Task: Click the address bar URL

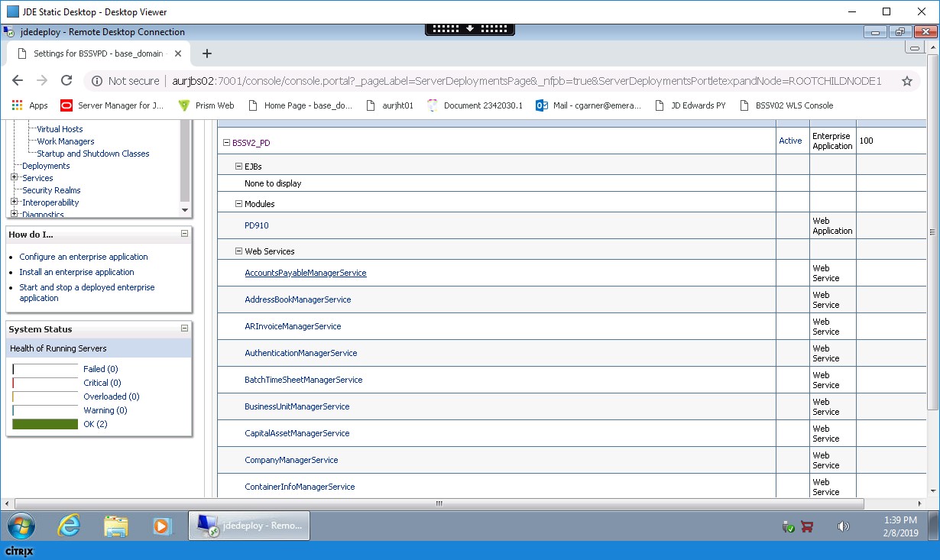Action: [x=527, y=81]
